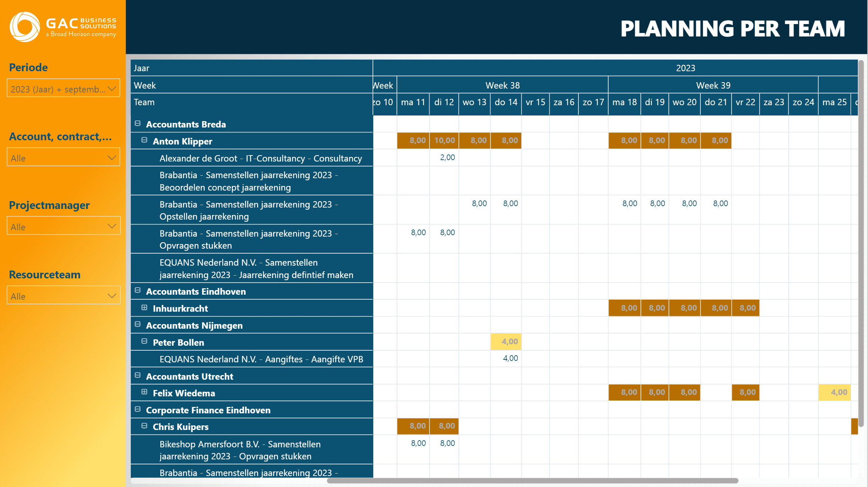This screenshot has width=868, height=487.
Task: Collapse the Accountants Utrecht team
Action: 138,375
